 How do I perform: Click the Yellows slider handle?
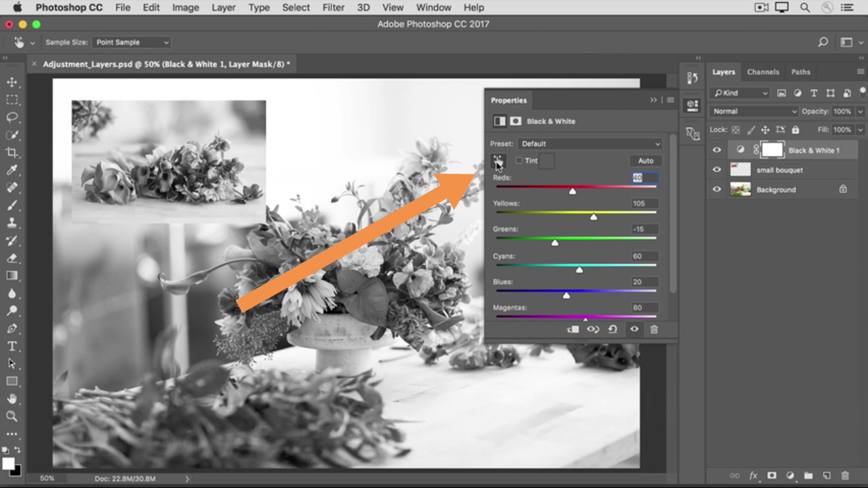coord(594,217)
